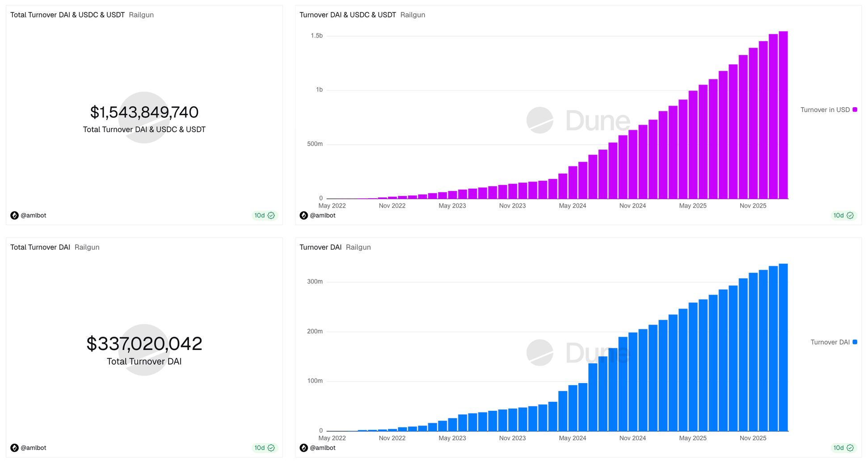Click the blue legend color swatch
Image resolution: width=868 pixels, height=463 pixels.
pyautogui.click(x=855, y=342)
